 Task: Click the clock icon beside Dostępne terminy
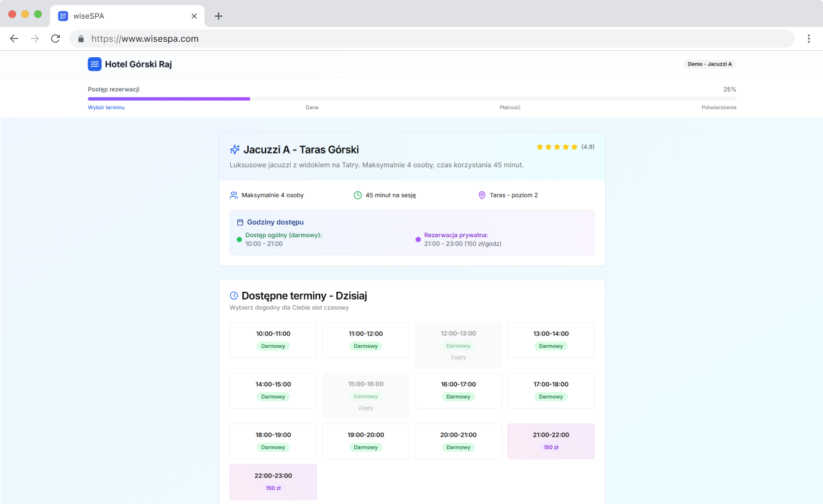(x=234, y=296)
